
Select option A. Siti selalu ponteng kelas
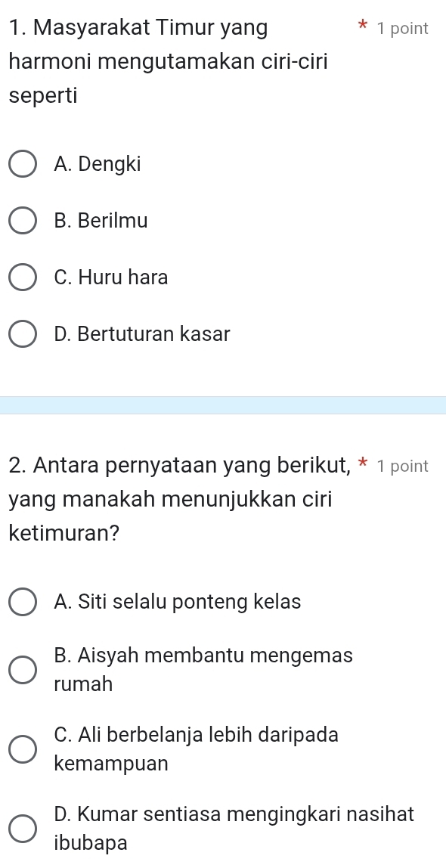click(x=23, y=602)
